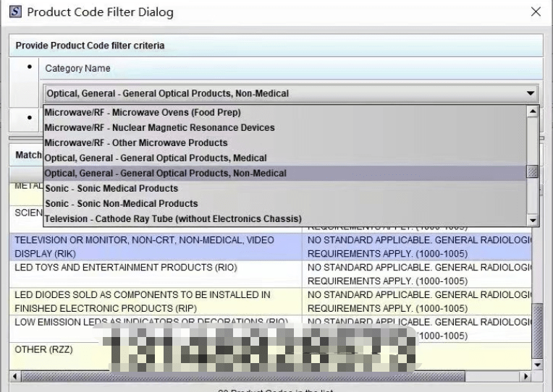Viewport: 553px width, 392px height.
Task: Click table vertical scrollbar down arrow
Action: 538,365
